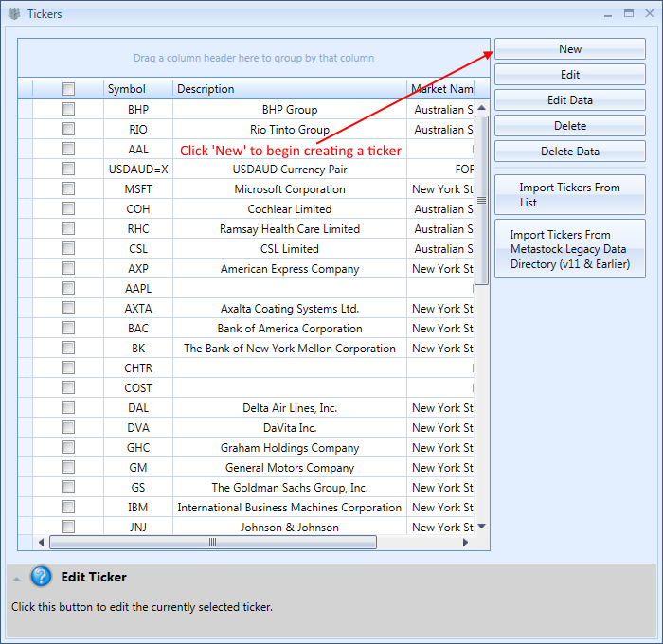This screenshot has height=644, width=663.
Task: Select the 'Graham Holdings Company' cell
Action: (290, 447)
